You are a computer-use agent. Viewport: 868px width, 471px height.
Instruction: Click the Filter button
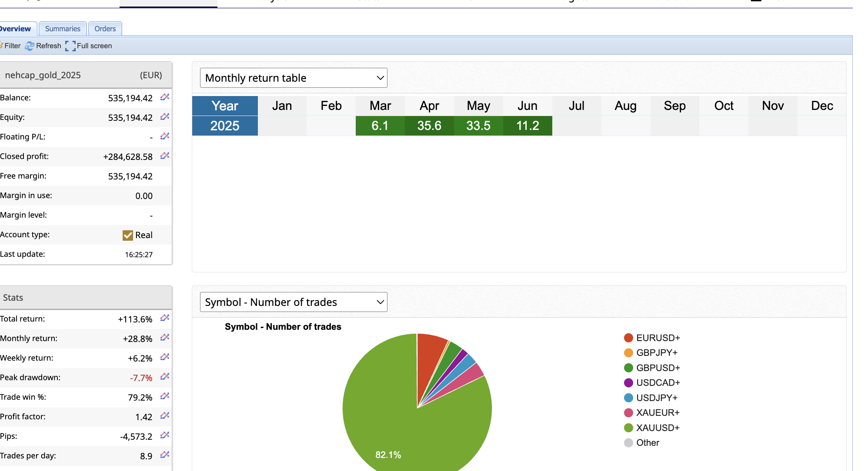10,46
